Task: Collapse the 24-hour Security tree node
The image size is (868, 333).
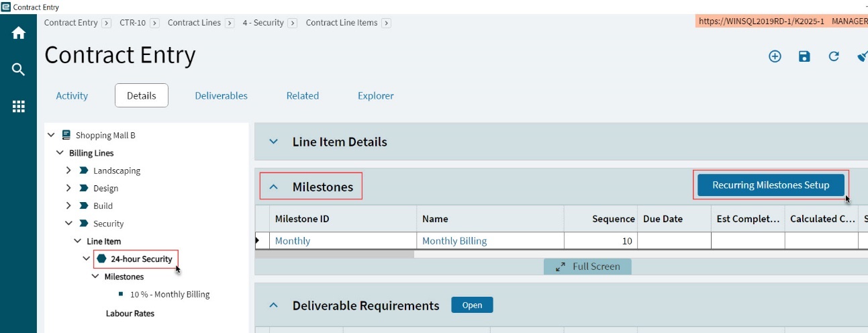Action: [x=86, y=258]
